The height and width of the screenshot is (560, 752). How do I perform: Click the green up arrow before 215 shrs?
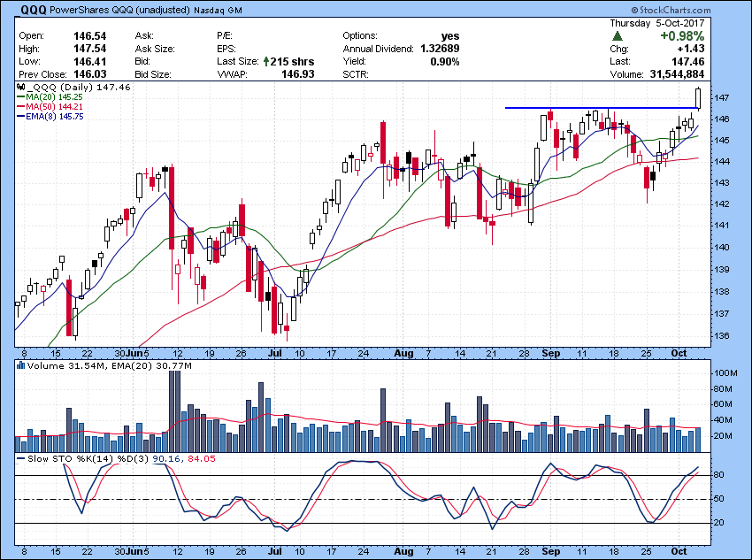[265, 61]
